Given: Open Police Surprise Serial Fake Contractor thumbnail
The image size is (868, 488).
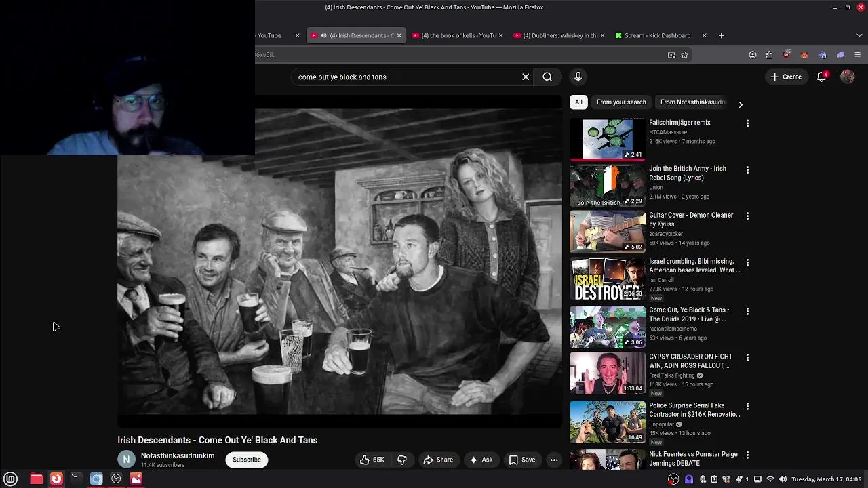Looking at the screenshot, I should [x=608, y=422].
